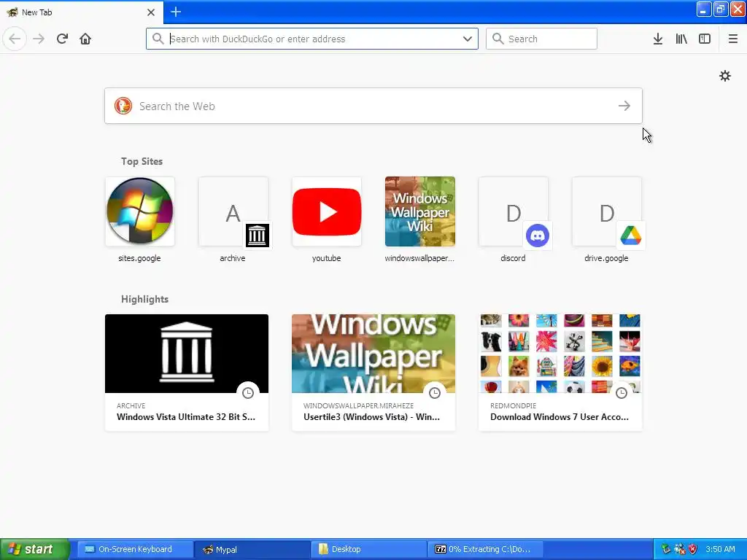
Task: Open Desktop folder from the taskbar
Action: [x=369, y=549]
